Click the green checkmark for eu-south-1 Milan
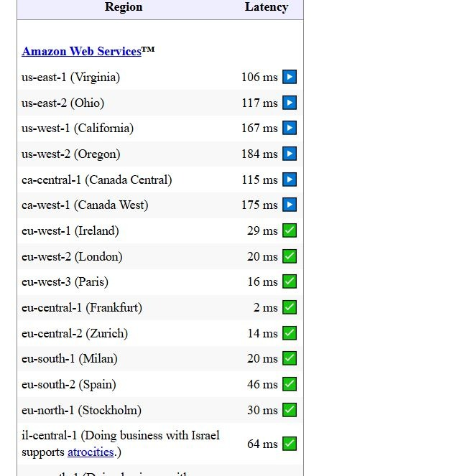 290,358
